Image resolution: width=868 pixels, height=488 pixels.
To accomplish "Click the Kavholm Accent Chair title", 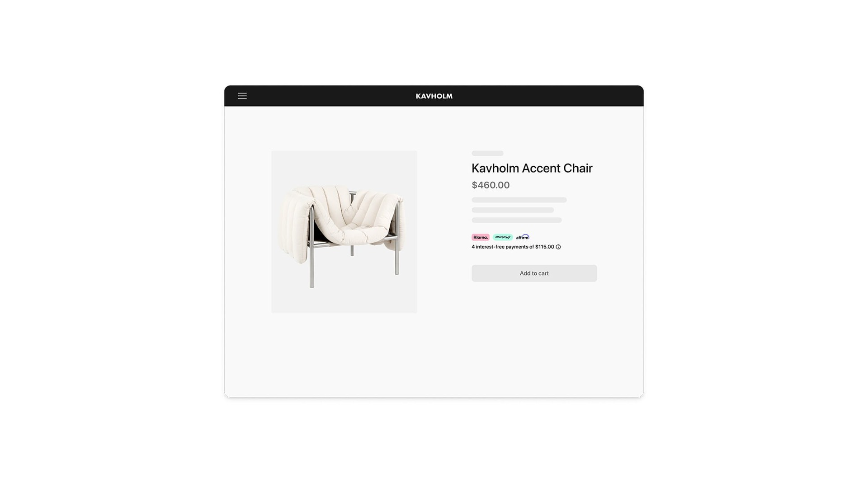I will pos(532,168).
